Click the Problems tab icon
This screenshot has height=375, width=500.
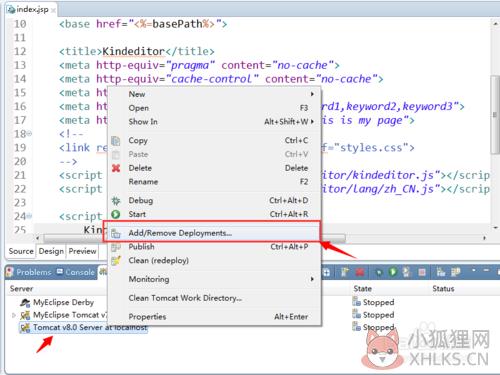click(10, 272)
